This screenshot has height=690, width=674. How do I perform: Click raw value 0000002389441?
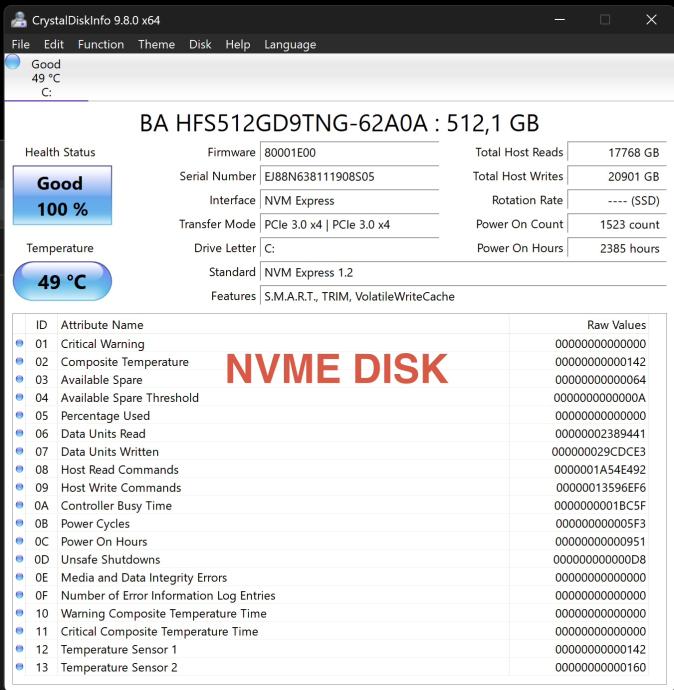click(x=600, y=434)
